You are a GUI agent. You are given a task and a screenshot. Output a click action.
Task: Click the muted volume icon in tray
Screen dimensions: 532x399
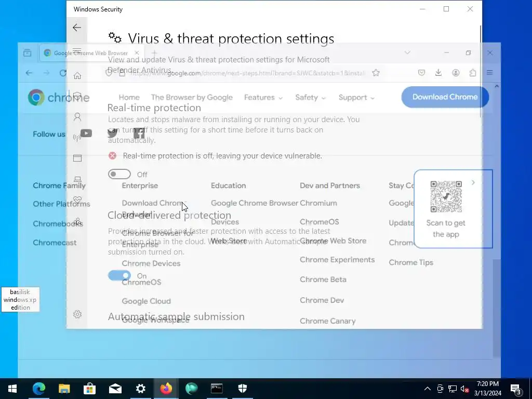pos(465,389)
